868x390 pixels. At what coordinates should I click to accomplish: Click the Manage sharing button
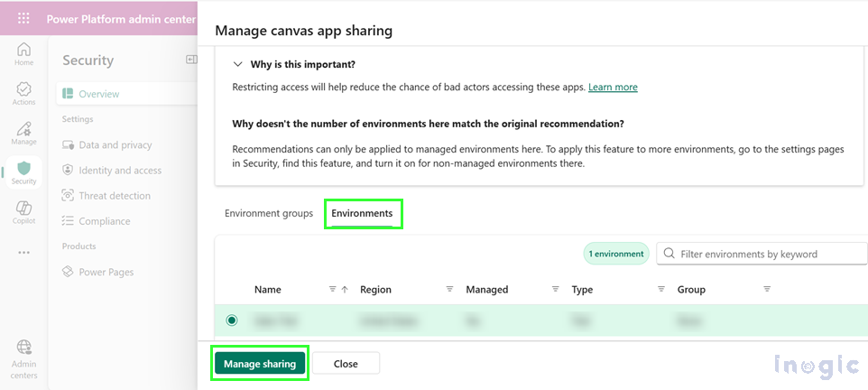coord(260,364)
